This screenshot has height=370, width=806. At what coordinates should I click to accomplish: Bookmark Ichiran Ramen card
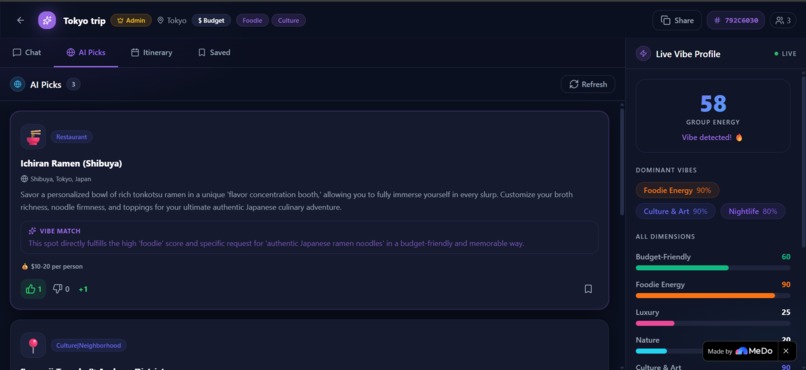pyautogui.click(x=589, y=289)
